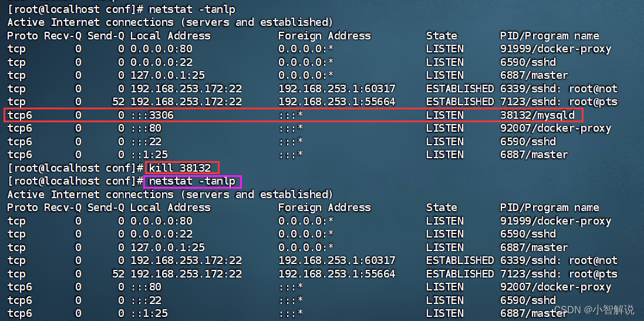Click '6339/sshd: root@not' after the kill command
Image resolution: width=644 pixels, height=321 pixels.
point(558,260)
